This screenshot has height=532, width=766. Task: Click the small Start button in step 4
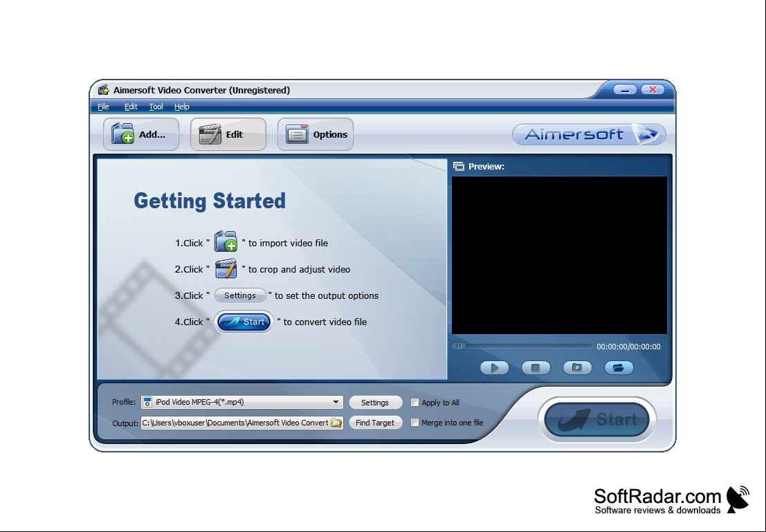[x=244, y=322]
